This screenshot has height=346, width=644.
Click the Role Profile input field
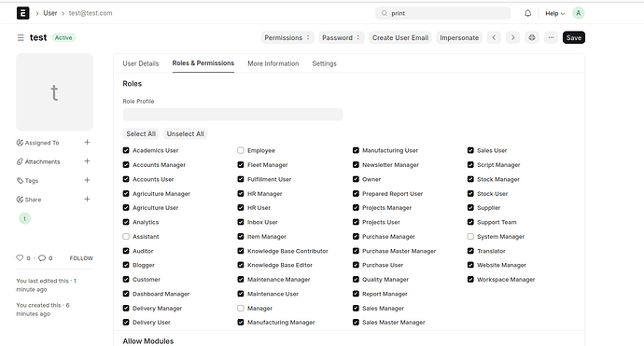tap(232, 115)
